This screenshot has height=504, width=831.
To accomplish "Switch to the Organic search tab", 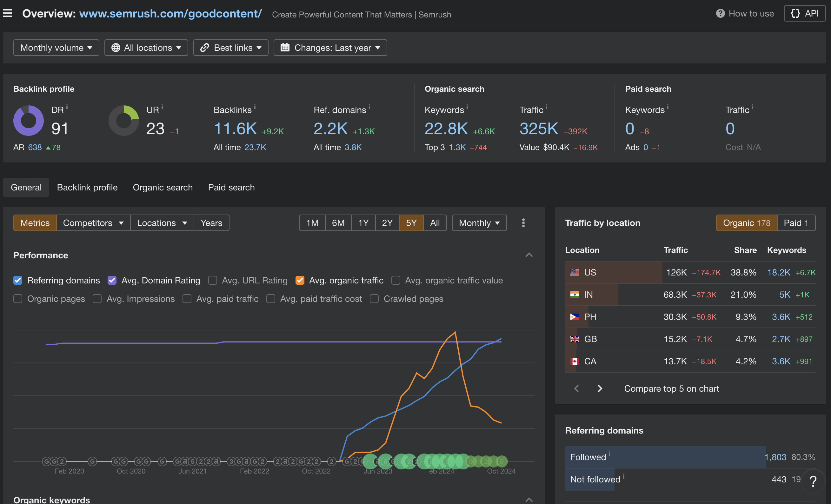I will [x=163, y=188].
